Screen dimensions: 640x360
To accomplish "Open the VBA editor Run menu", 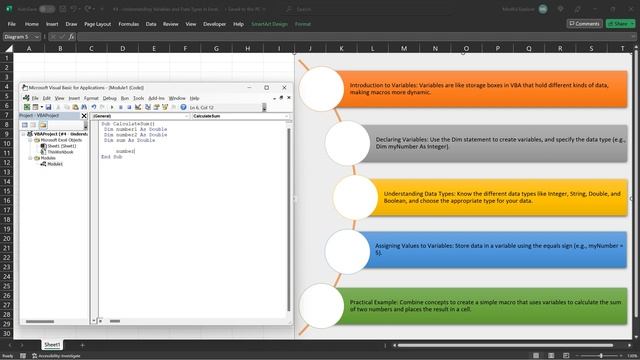I will [125, 98].
